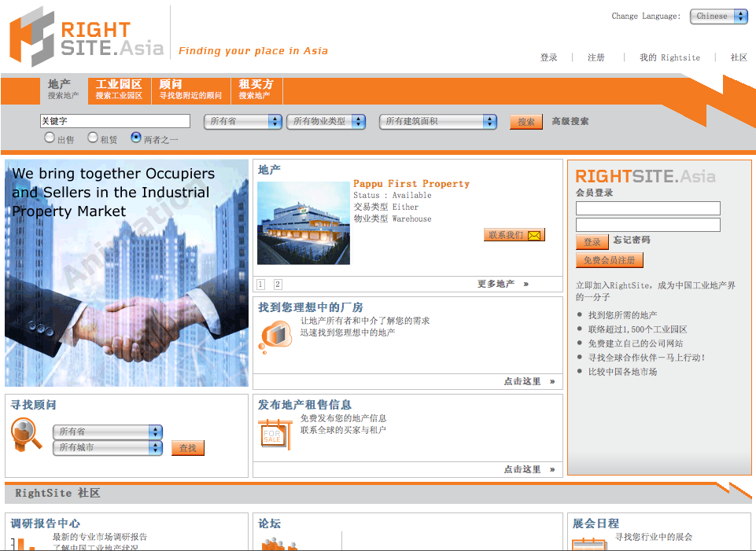This screenshot has width=756, height=551.
Task: Click the 免费会员注册 button
Action: (609, 260)
